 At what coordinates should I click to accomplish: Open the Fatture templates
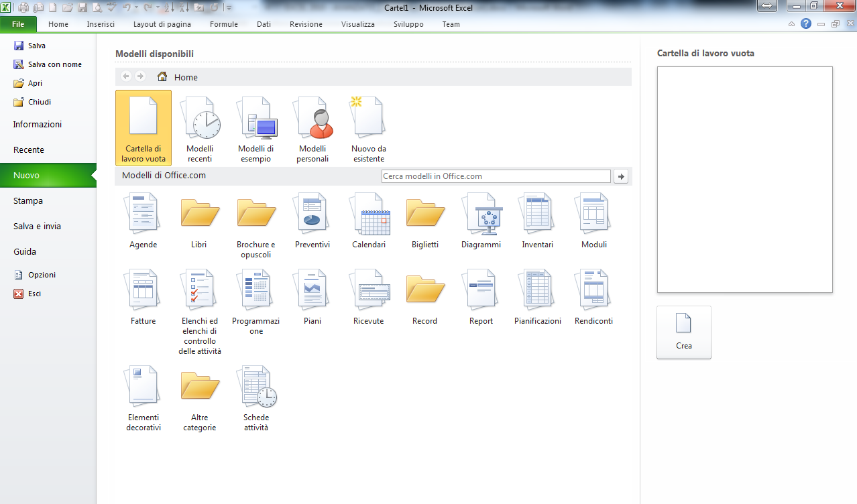[144, 298]
